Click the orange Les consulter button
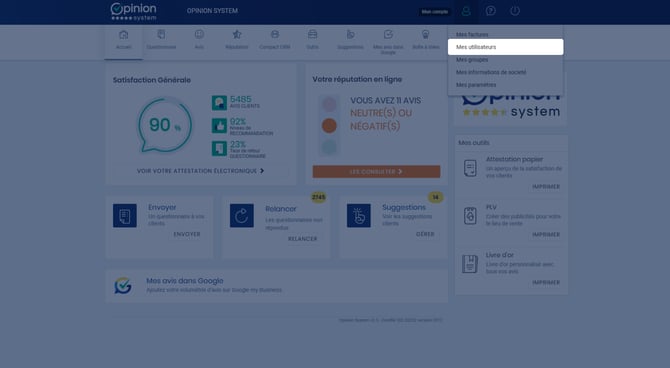 376,171
